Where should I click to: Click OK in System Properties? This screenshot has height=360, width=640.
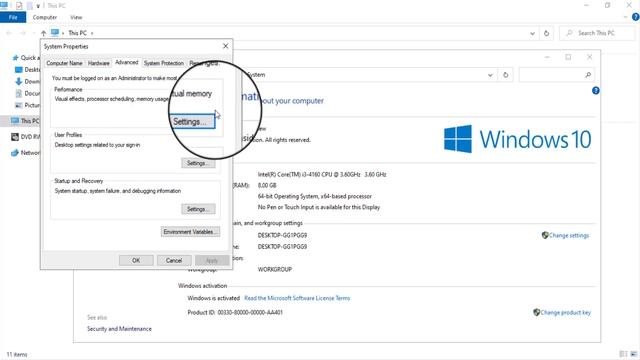click(x=136, y=260)
